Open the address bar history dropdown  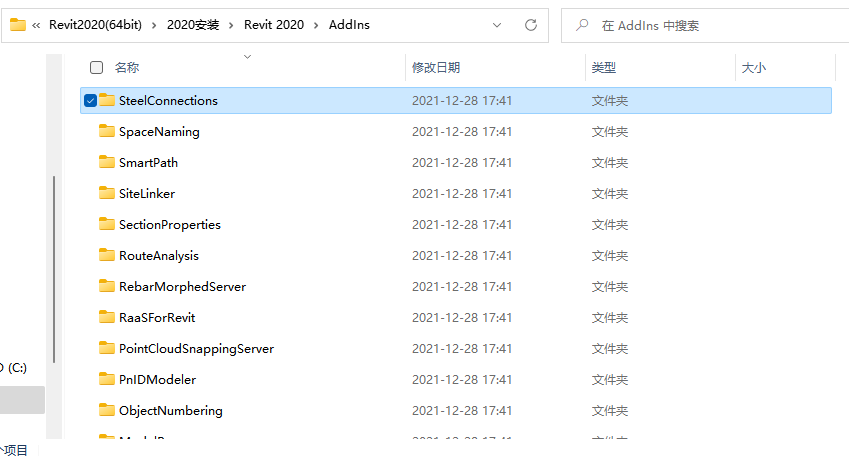pyautogui.click(x=498, y=25)
